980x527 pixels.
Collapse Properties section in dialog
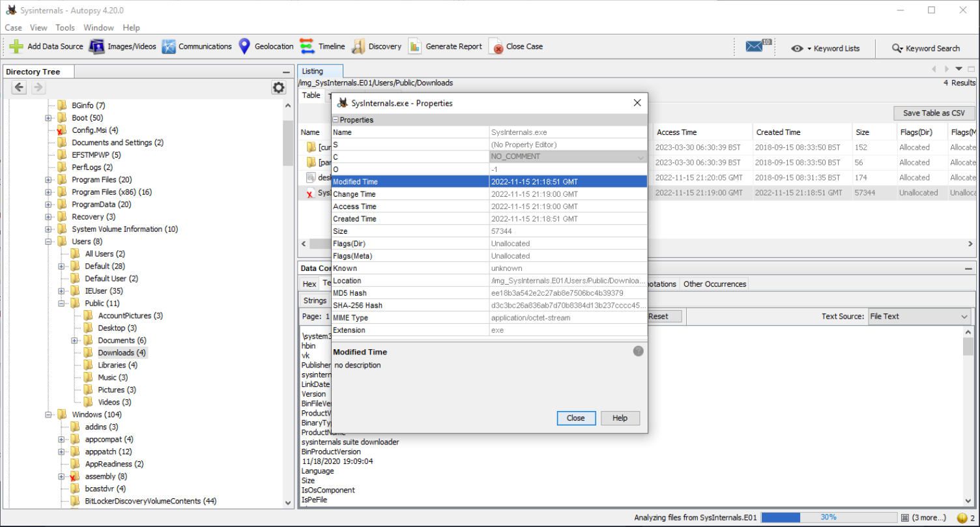336,120
